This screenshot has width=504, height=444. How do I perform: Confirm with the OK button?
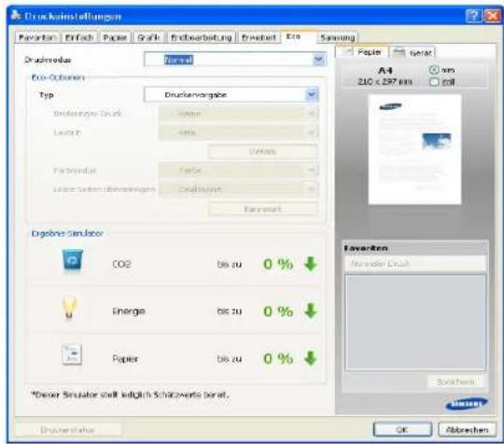tap(402, 429)
